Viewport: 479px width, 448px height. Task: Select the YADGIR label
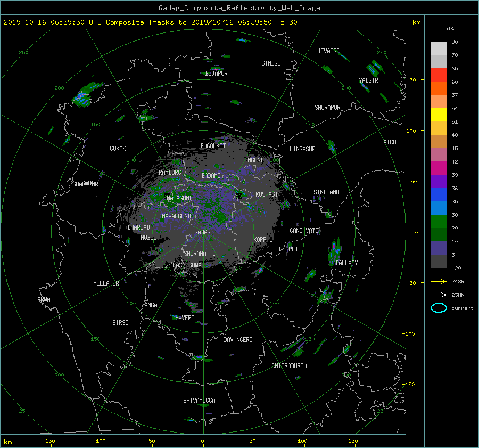[x=368, y=80]
